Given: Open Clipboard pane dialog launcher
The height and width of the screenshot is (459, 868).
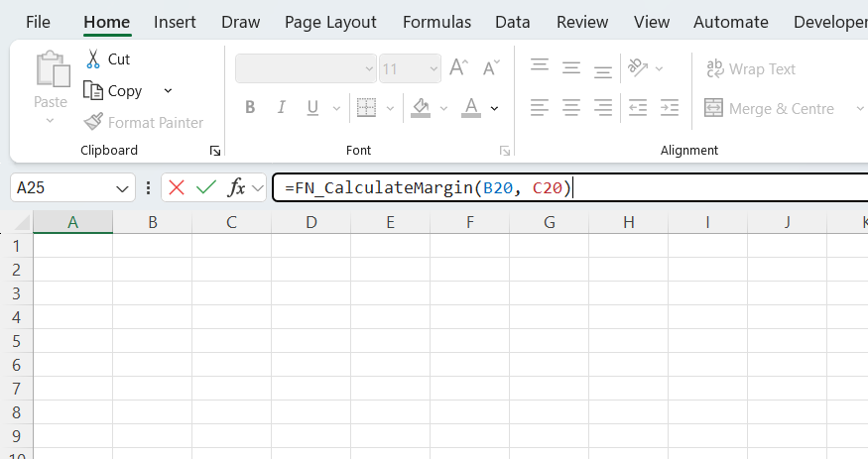Looking at the screenshot, I should pyautogui.click(x=215, y=151).
